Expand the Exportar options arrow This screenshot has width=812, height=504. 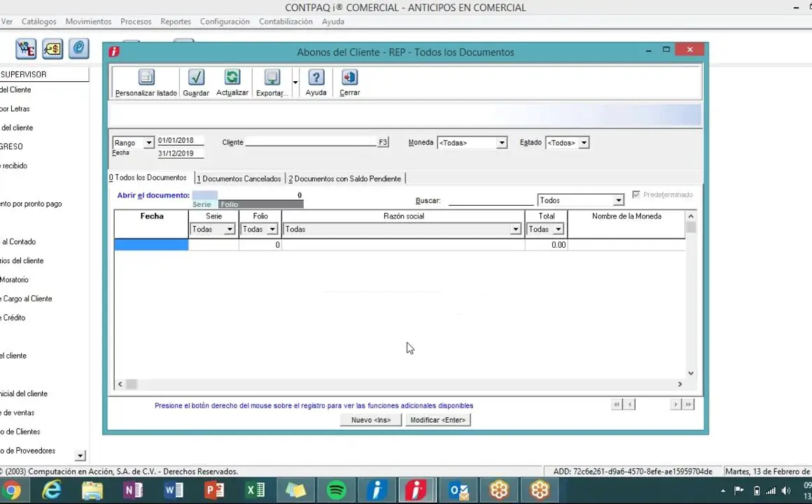pyautogui.click(x=295, y=83)
